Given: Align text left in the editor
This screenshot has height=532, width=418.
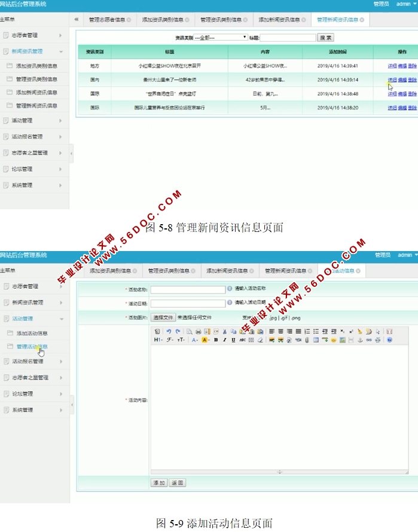Looking at the screenshot, I should [271, 332].
